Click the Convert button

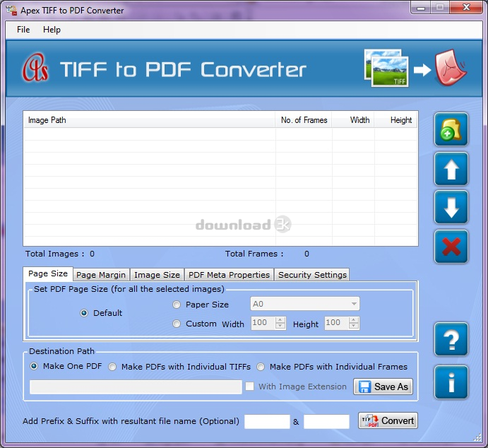point(388,420)
